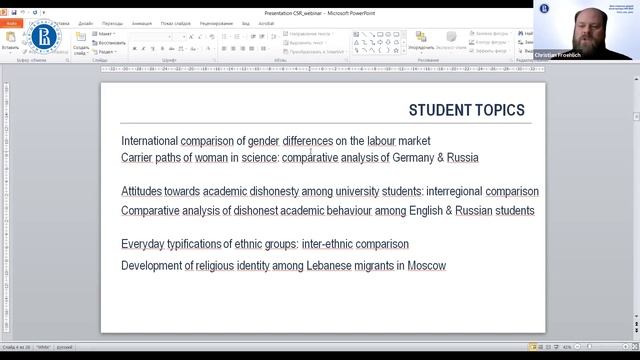Select the Rectangle shape in the shapes gallery
Image resolution: width=640 pixels, height=360 pixels.
tap(380, 35)
